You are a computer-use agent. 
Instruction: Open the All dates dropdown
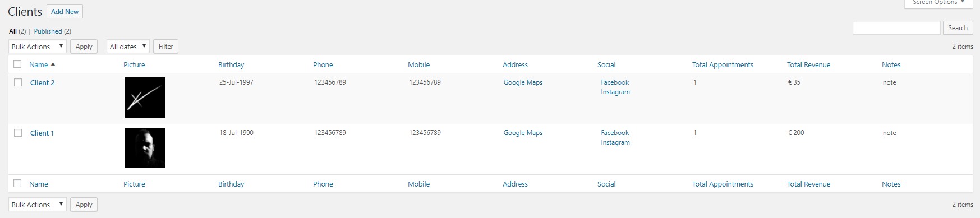point(128,47)
